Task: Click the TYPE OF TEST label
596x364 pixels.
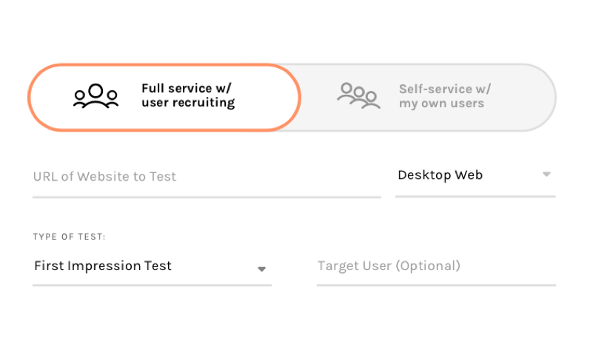Action: [69, 237]
